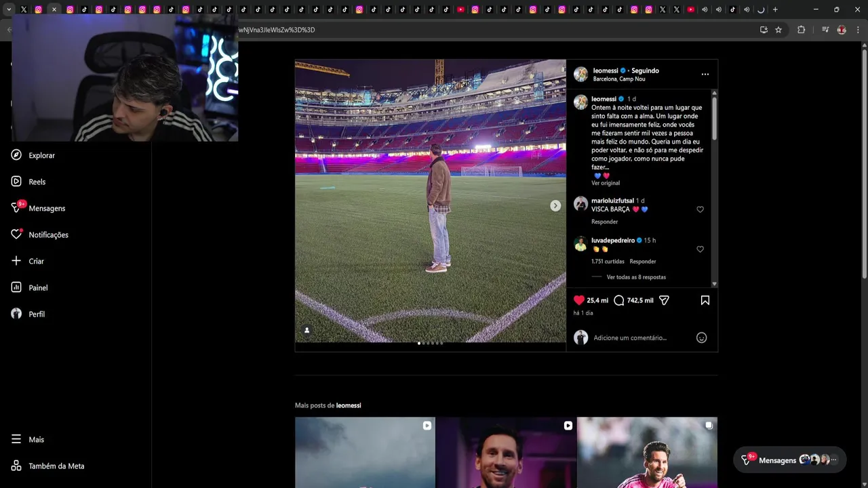
Task: Share the post with paper-plane icon
Action: pyautogui.click(x=664, y=300)
